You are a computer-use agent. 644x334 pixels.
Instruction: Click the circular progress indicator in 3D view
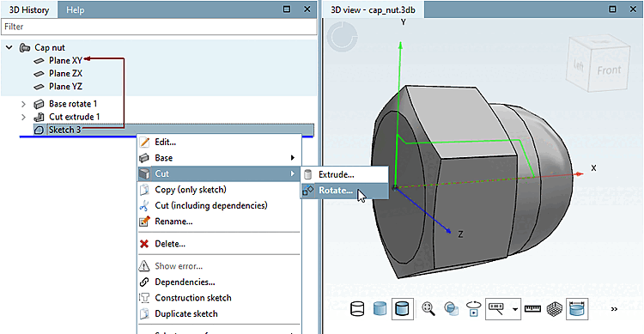tap(342, 37)
